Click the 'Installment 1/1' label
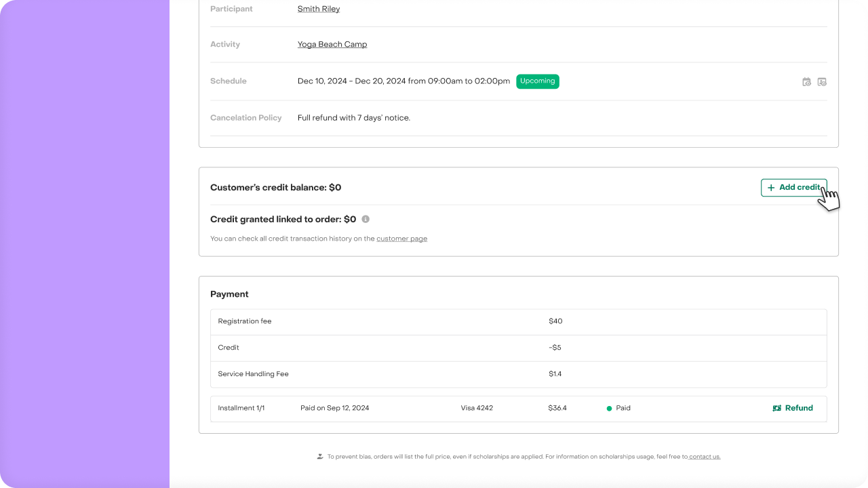 click(241, 408)
